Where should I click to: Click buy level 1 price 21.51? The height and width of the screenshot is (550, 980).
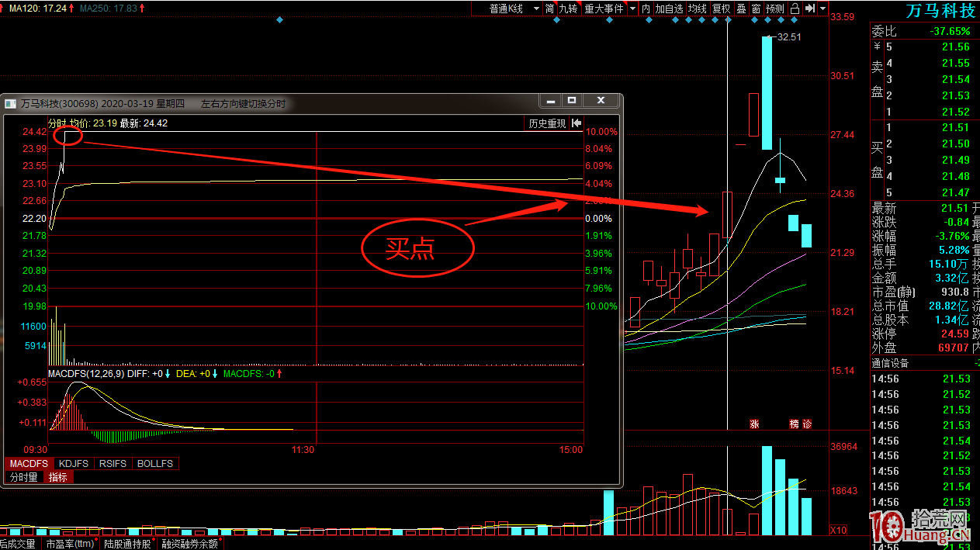955,128
